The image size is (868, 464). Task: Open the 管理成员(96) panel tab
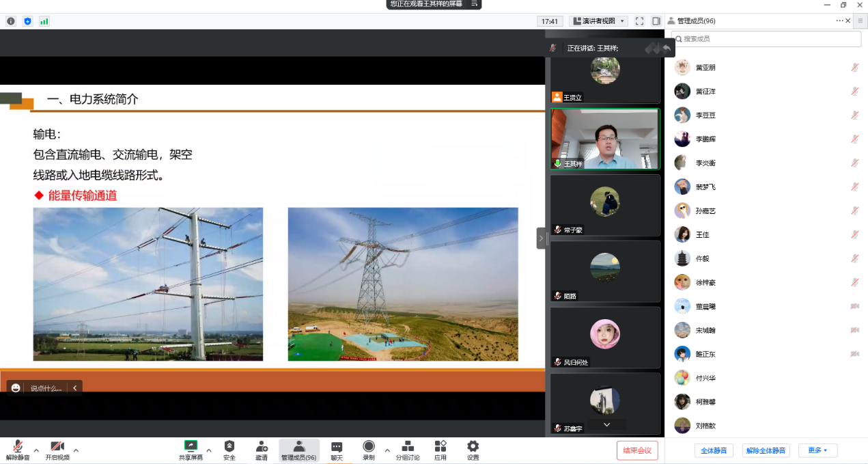298,450
